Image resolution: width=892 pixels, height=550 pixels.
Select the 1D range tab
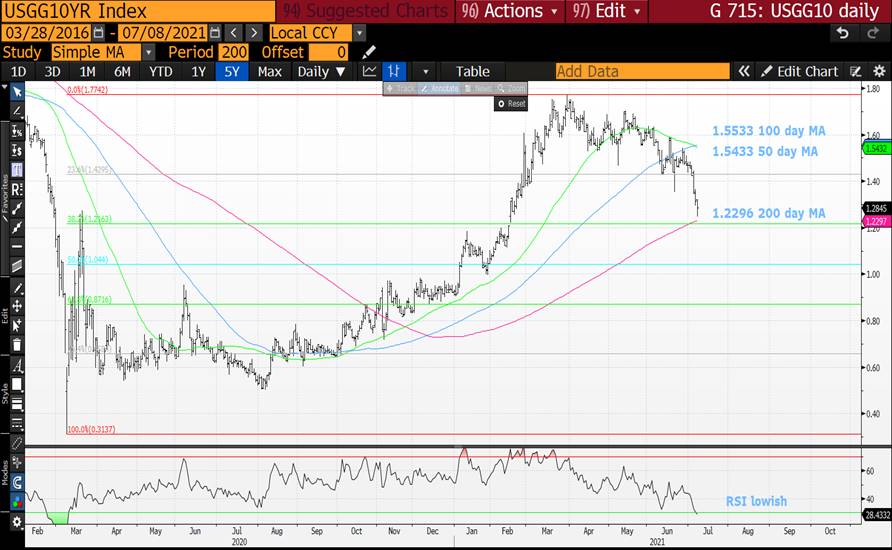(19, 72)
